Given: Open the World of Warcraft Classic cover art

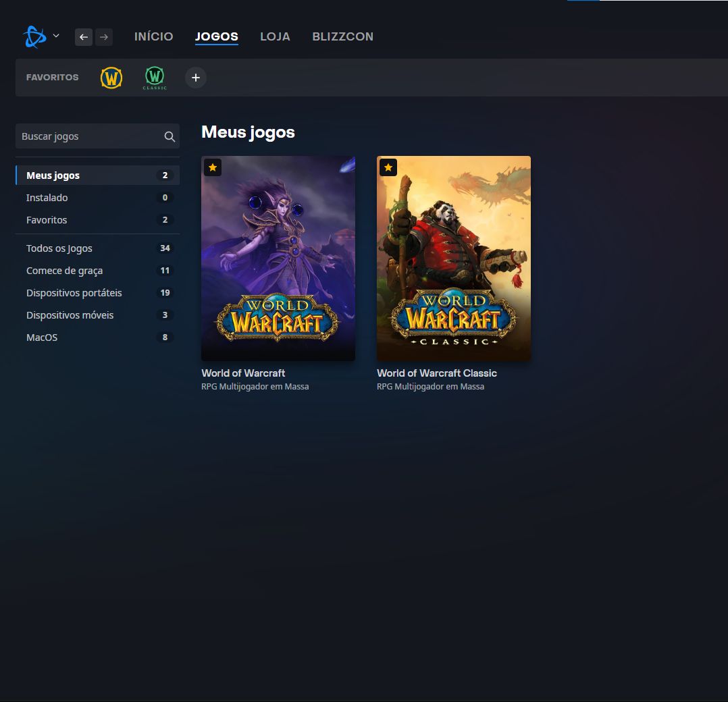Looking at the screenshot, I should (x=454, y=259).
